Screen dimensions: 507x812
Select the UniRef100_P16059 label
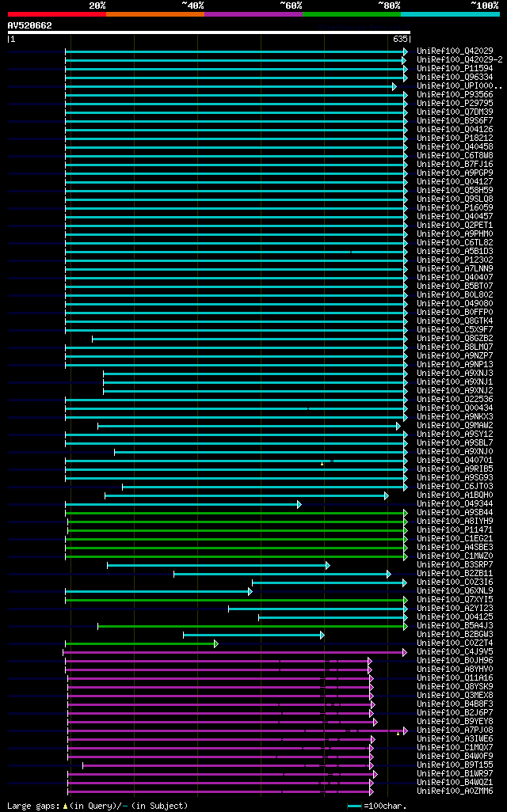[x=456, y=207]
